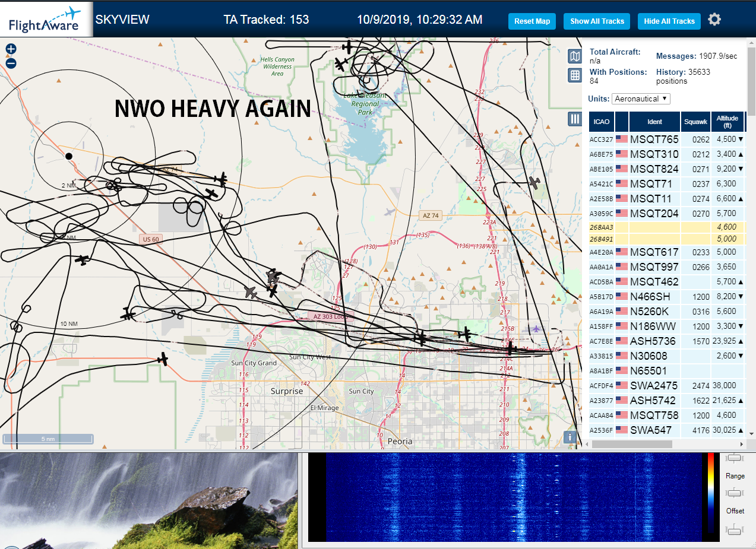Select the N30608 aircraft row

[667, 356]
